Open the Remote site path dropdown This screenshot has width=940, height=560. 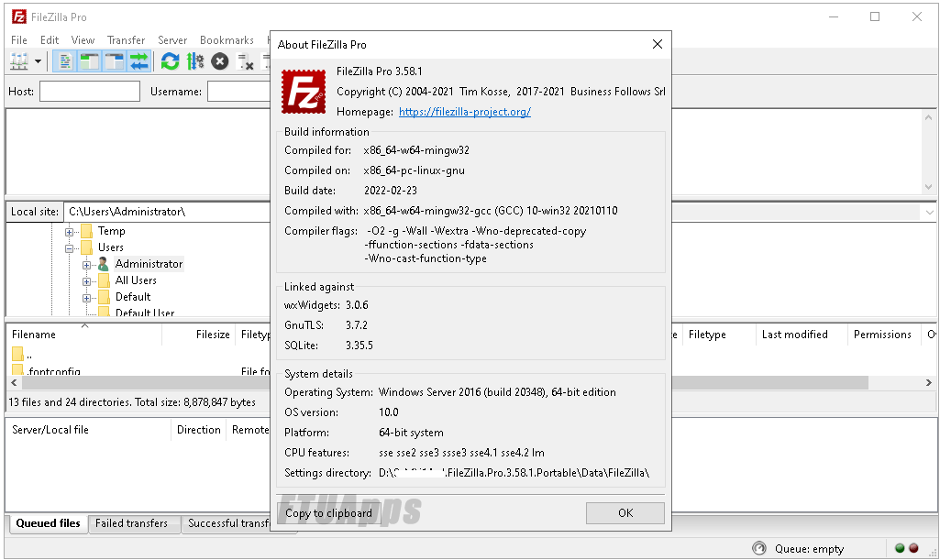pos(929,212)
